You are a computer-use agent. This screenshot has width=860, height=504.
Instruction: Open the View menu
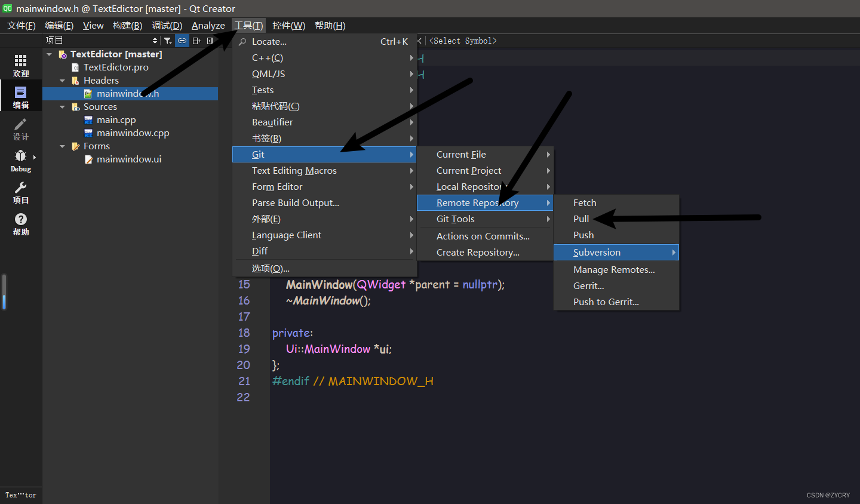point(93,25)
